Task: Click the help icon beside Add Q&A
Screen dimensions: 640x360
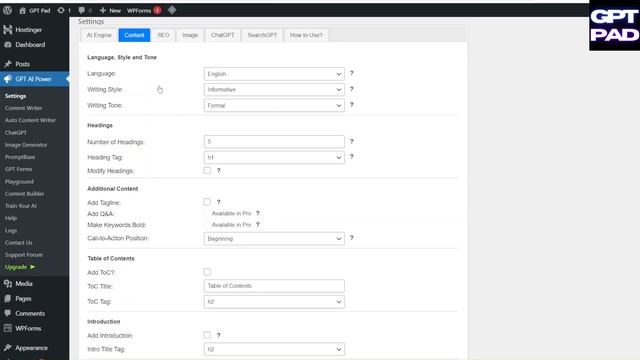Action: 258,213
